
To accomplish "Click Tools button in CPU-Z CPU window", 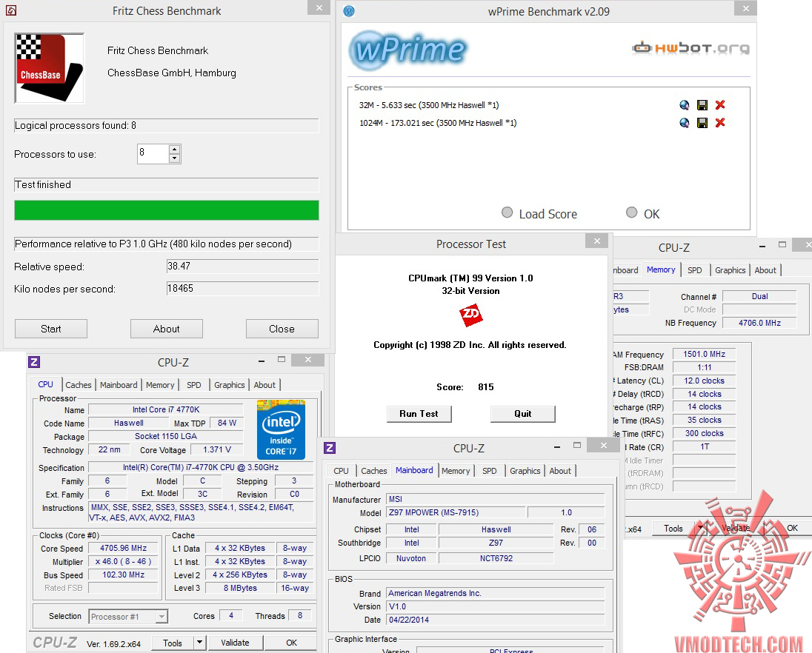I will click(x=173, y=642).
